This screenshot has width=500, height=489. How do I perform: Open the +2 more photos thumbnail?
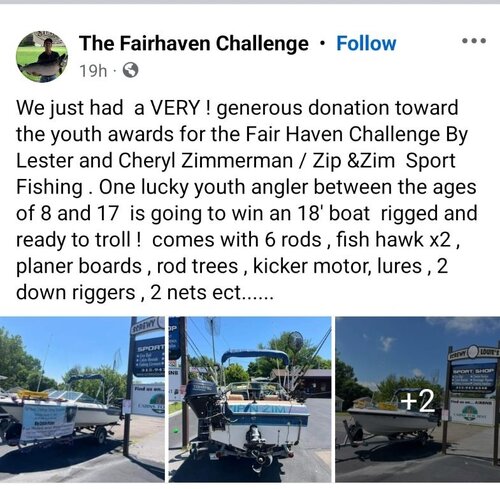pos(418,399)
